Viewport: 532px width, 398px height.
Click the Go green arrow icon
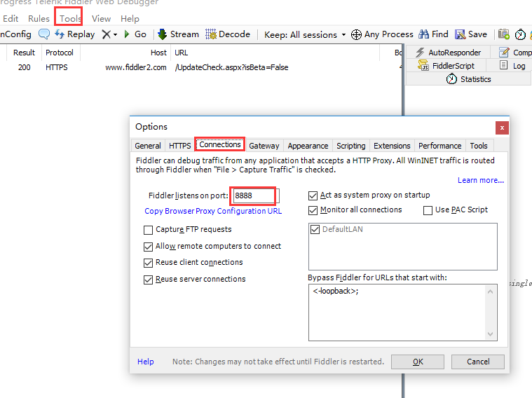pos(127,34)
